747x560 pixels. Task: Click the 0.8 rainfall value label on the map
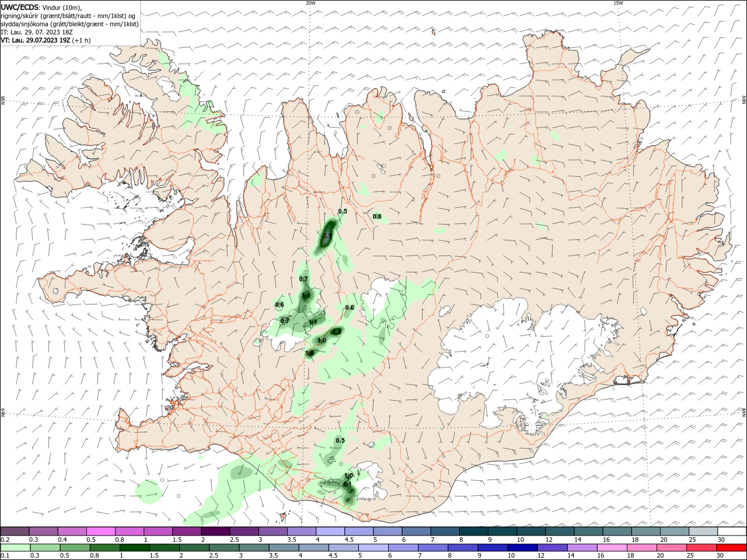click(377, 216)
